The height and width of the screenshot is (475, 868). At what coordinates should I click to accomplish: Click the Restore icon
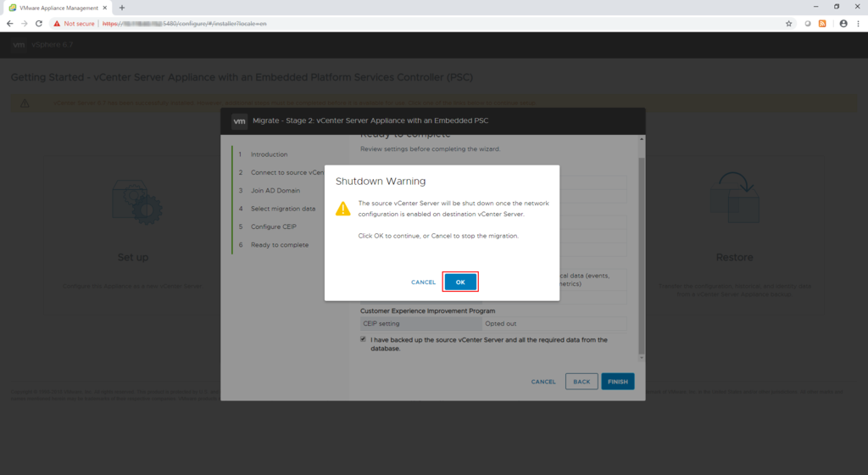[735, 197]
